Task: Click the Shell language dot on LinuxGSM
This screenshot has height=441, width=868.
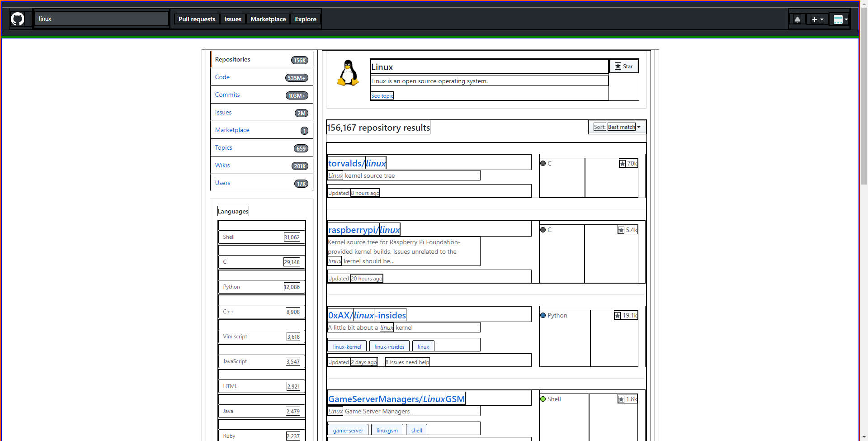Action: [x=543, y=399]
